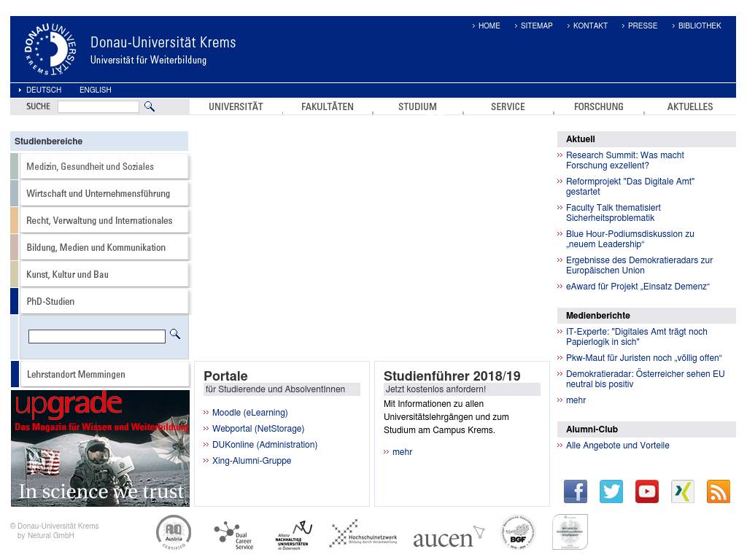Open the Facebook social icon
The height and width of the screenshot is (560, 747).
click(x=576, y=491)
